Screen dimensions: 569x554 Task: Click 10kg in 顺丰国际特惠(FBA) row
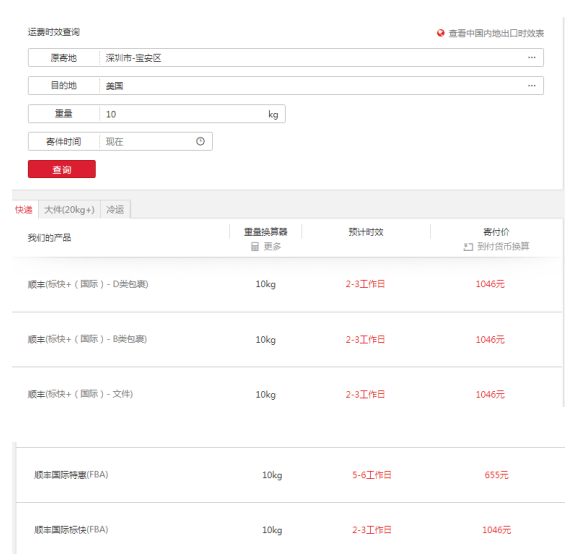point(272,475)
